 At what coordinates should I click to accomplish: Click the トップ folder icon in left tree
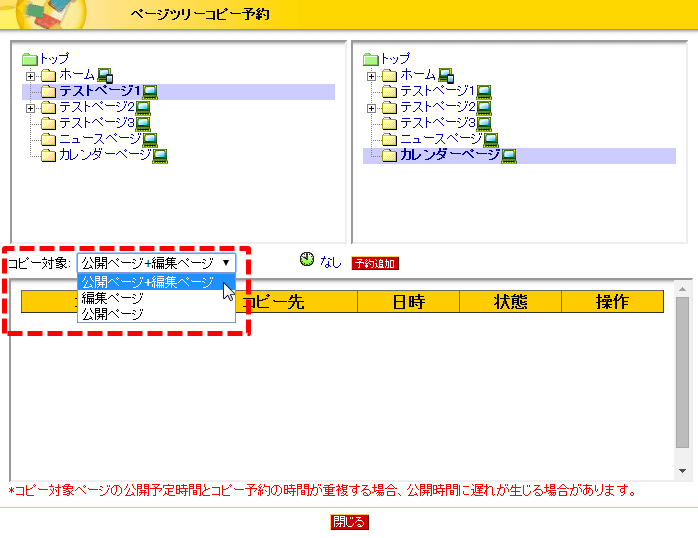pyautogui.click(x=30, y=59)
